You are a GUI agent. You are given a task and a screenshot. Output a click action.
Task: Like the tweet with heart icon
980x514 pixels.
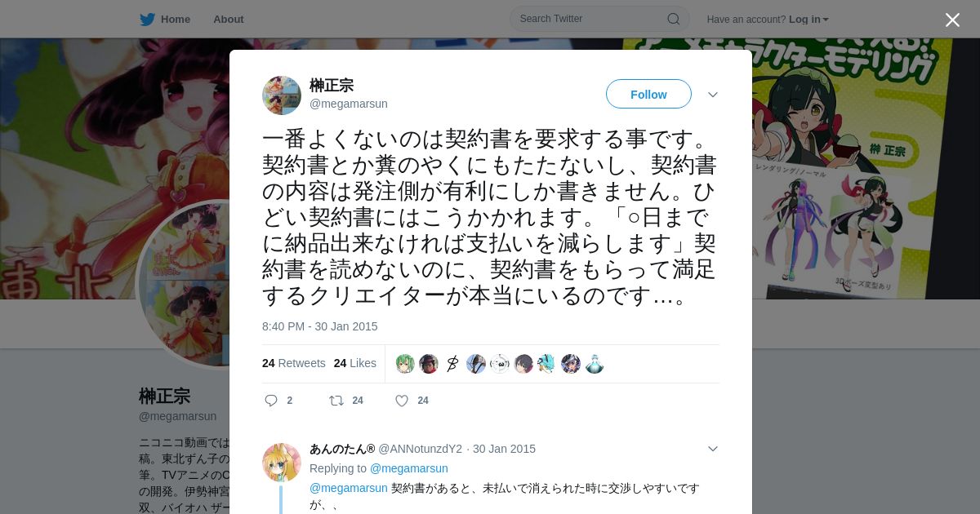click(402, 401)
